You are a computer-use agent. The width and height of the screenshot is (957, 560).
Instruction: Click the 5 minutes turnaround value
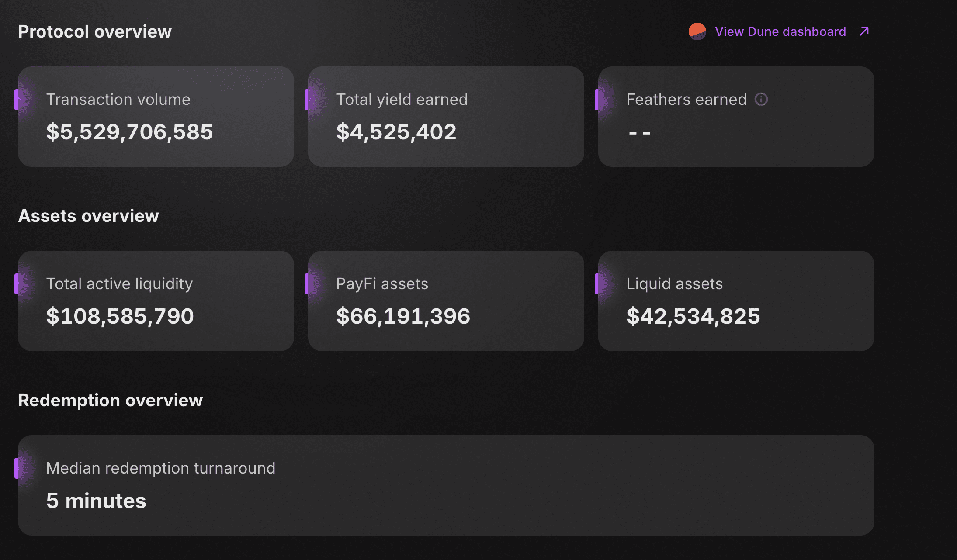point(96,501)
